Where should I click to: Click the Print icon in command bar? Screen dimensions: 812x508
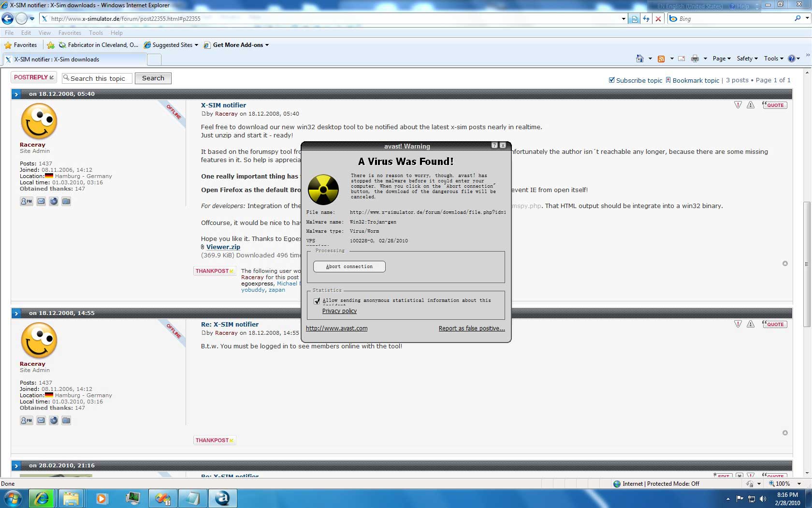pyautogui.click(x=695, y=59)
